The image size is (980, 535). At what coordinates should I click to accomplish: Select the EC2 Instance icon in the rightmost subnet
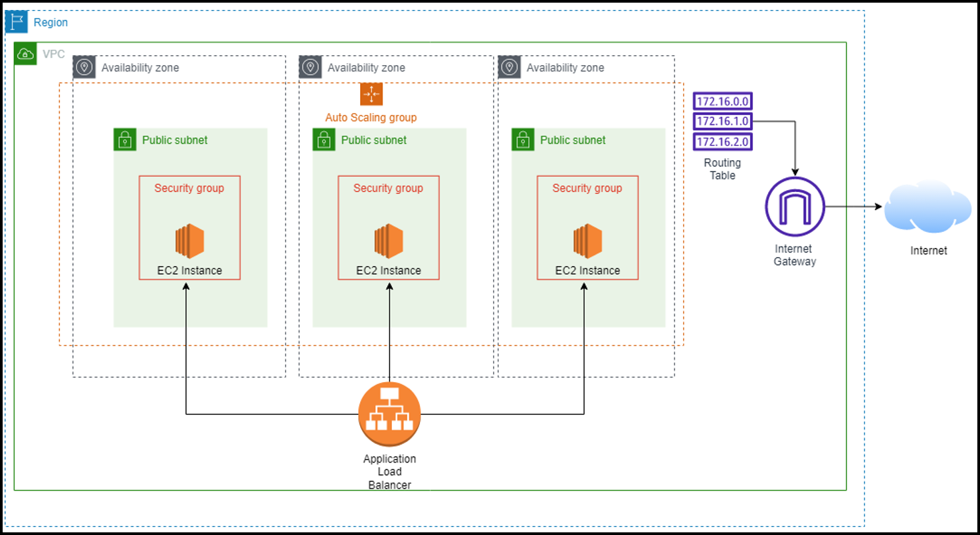point(586,241)
